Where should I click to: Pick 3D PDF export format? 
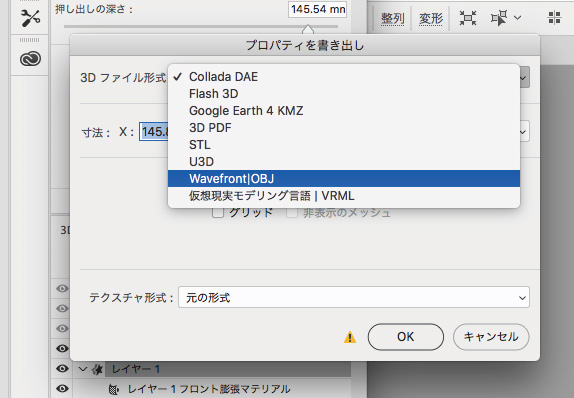(344, 128)
